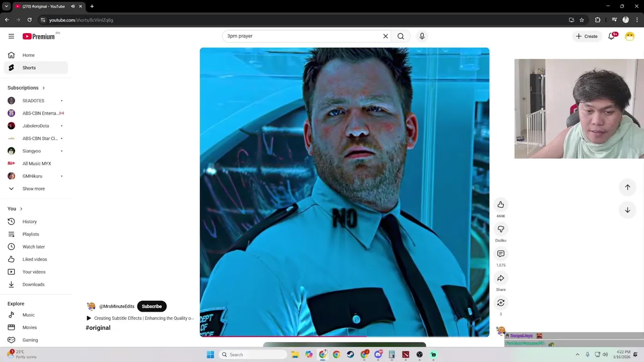Image resolution: width=644 pixels, height=362 pixels.
Task: Go to the next Short (down arrow)
Action: 627,210
